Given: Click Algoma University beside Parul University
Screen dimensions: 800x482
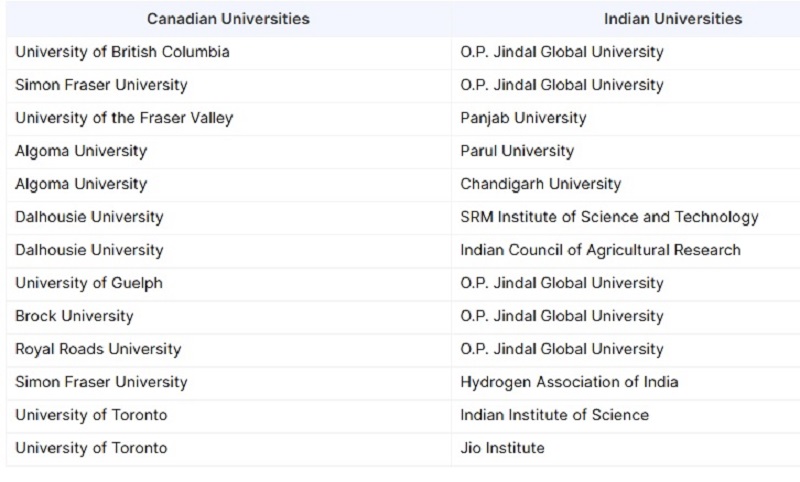Looking at the screenshot, I should [81, 151].
